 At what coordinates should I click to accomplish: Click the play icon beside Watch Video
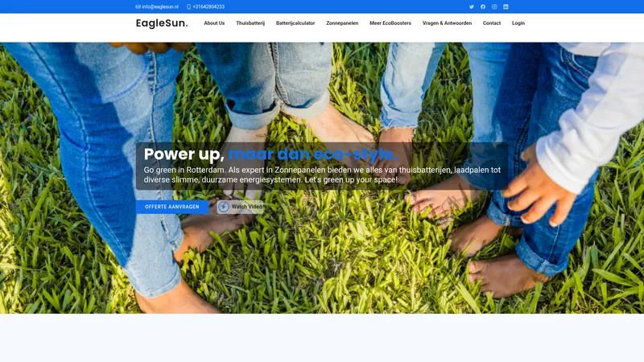[x=224, y=207]
